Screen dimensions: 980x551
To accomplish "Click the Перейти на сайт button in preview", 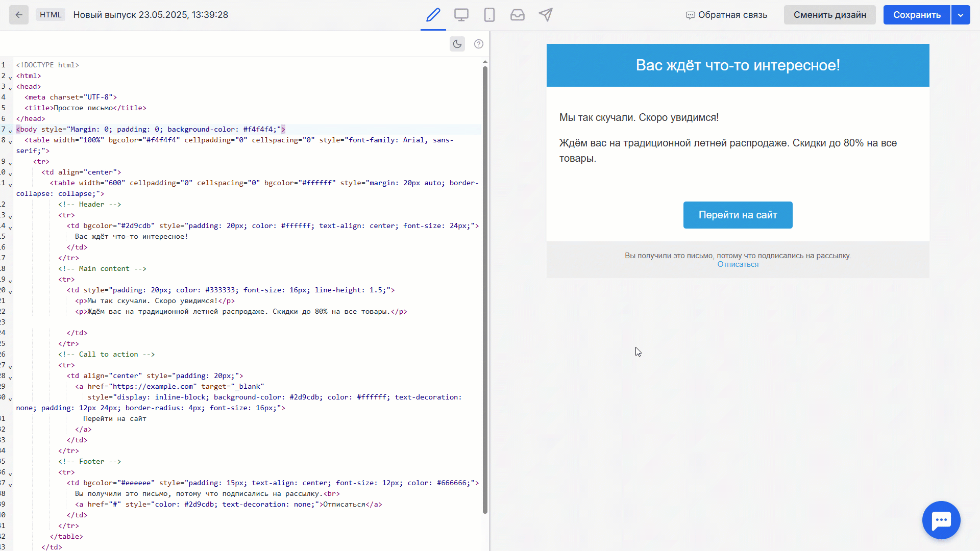I will [738, 215].
